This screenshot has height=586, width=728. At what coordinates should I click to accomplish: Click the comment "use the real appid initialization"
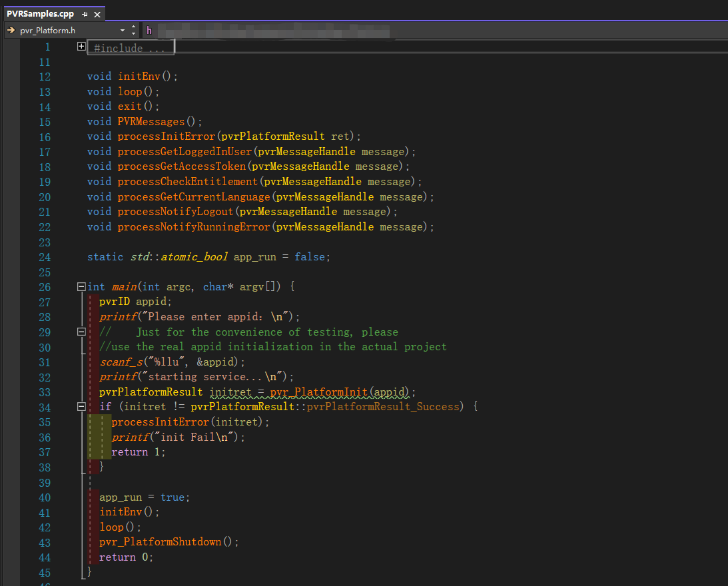212,347
